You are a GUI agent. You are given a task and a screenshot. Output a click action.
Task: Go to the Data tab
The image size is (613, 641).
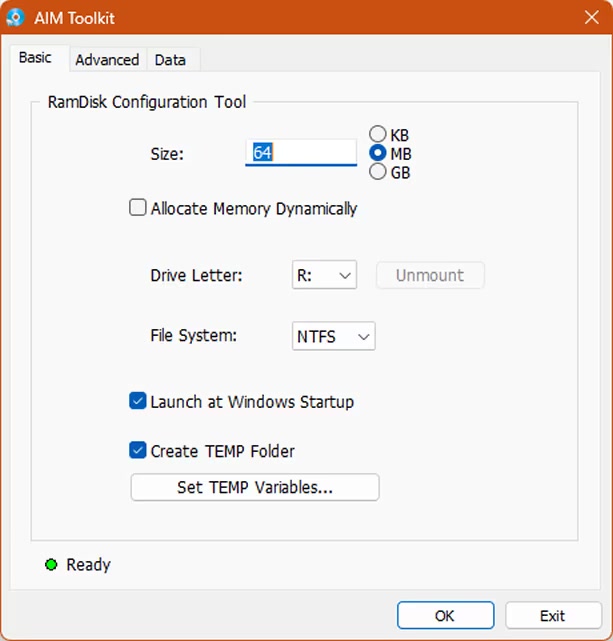coord(170,60)
